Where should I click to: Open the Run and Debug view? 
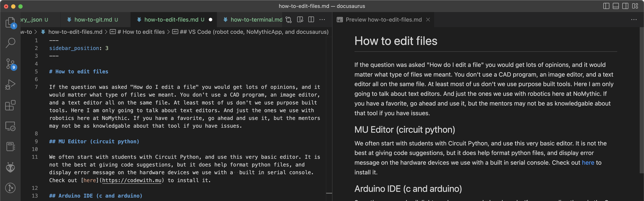coord(10,84)
